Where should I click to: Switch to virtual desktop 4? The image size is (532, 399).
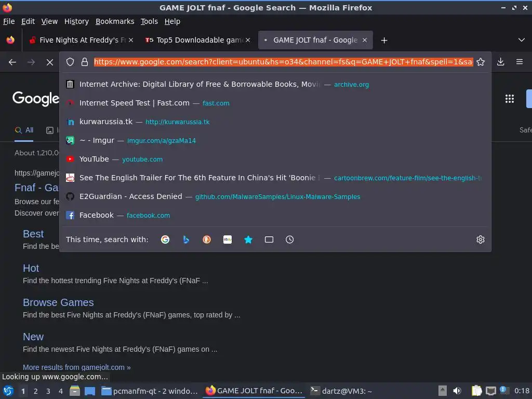(61, 391)
